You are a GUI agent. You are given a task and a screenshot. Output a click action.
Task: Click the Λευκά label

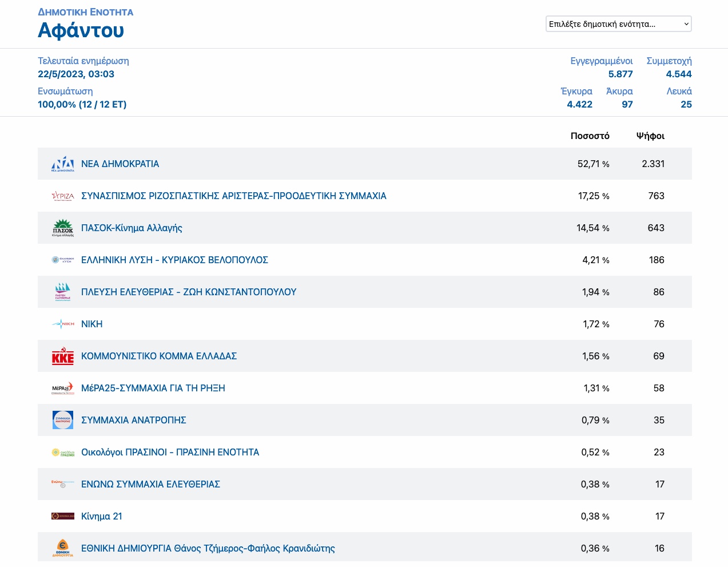pos(679,91)
